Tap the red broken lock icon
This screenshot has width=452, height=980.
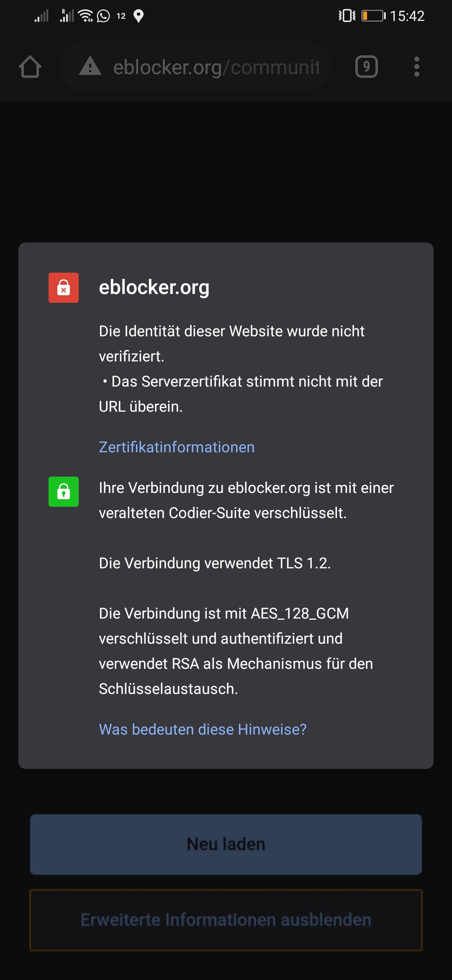64,288
